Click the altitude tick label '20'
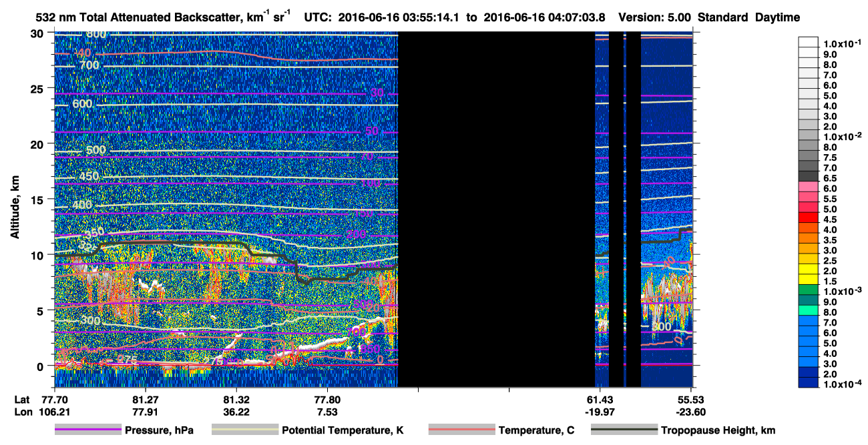 click(x=38, y=144)
